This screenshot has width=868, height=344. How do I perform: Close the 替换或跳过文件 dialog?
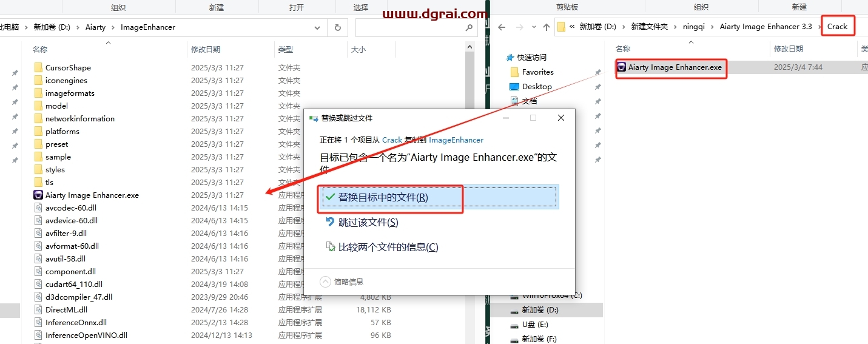560,118
